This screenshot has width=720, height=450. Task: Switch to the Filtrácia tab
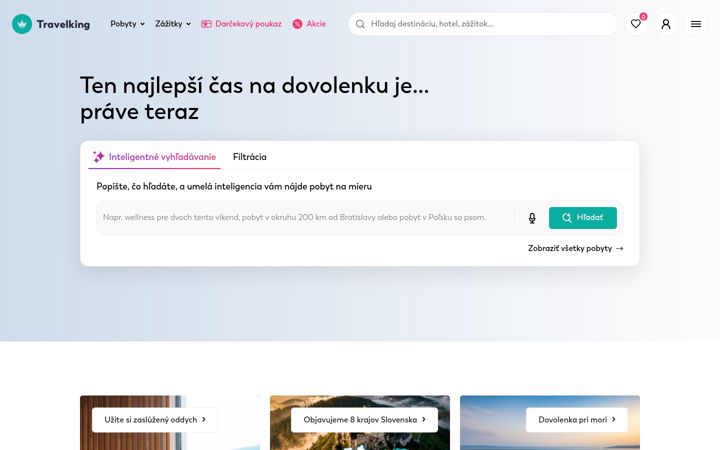pos(250,157)
